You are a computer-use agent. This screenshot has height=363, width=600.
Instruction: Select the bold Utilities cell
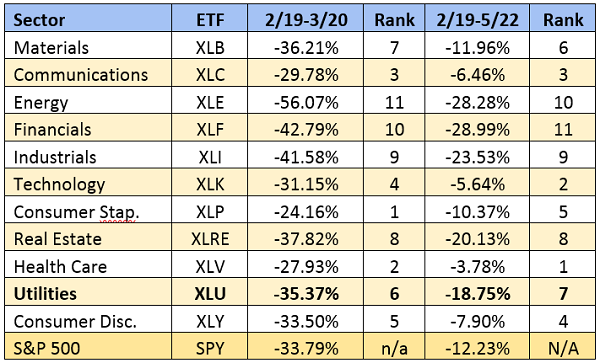[x=88, y=292]
